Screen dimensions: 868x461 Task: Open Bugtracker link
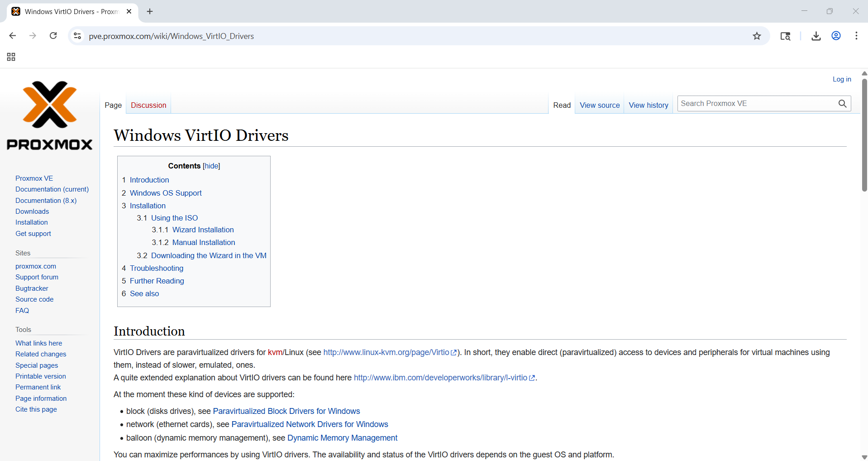pyautogui.click(x=32, y=288)
